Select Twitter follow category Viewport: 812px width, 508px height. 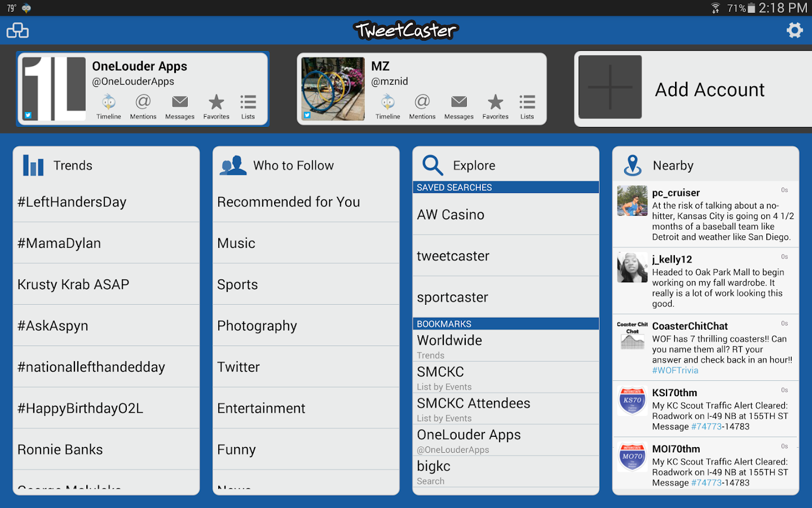coord(306,367)
